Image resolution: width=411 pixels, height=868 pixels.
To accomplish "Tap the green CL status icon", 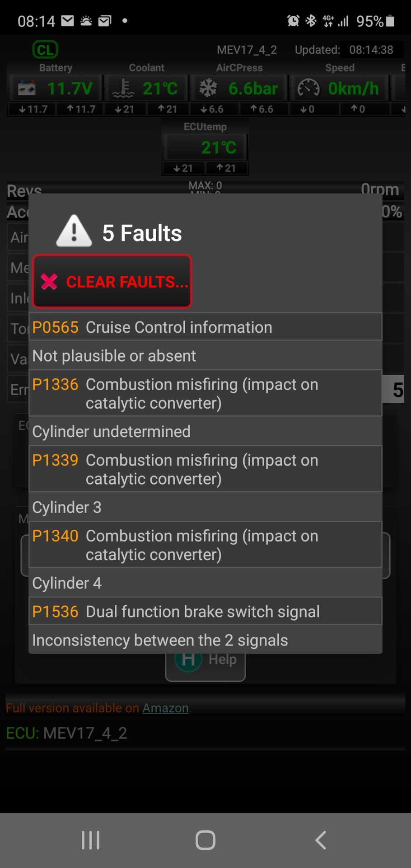I will click(x=45, y=50).
